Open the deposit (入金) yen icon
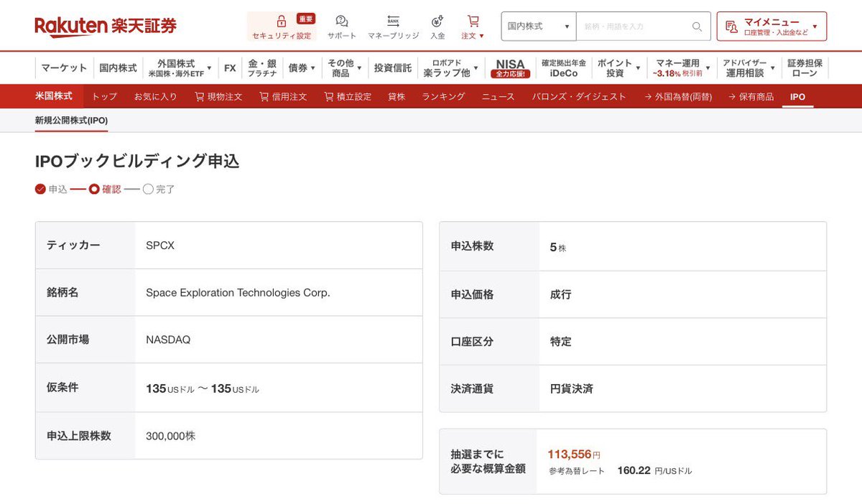Viewport: 862px width, 504px height. (437, 22)
